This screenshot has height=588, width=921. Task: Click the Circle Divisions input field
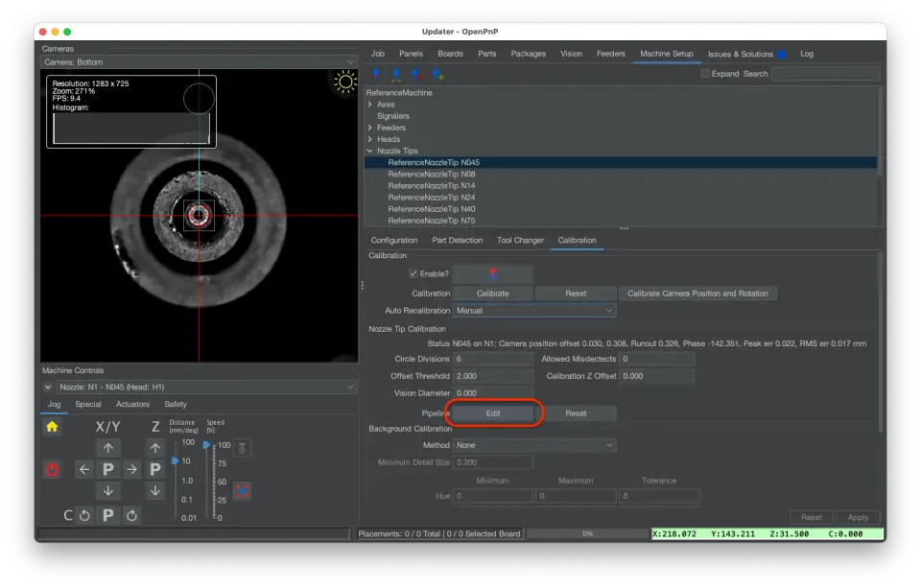[x=492, y=359]
